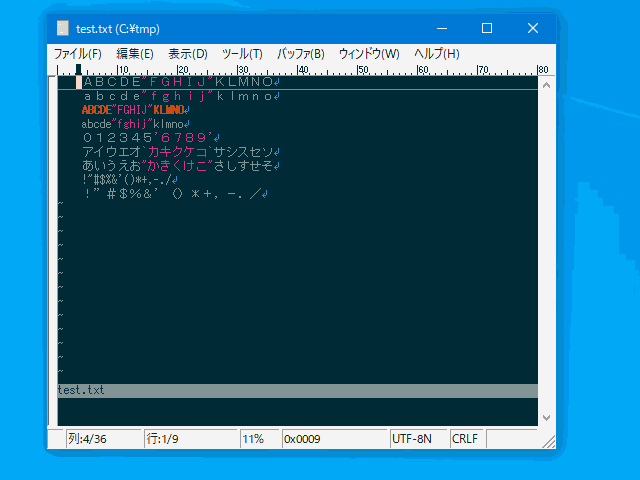Click the あいうえお"かきくけこ"さしすせそ line
The height and width of the screenshot is (480, 640).
click(x=182, y=166)
